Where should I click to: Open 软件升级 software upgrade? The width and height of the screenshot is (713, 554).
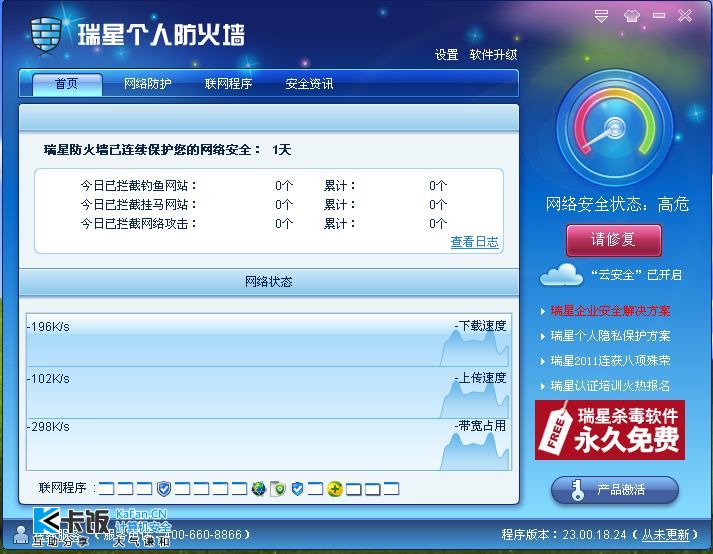tap(493, 55)
